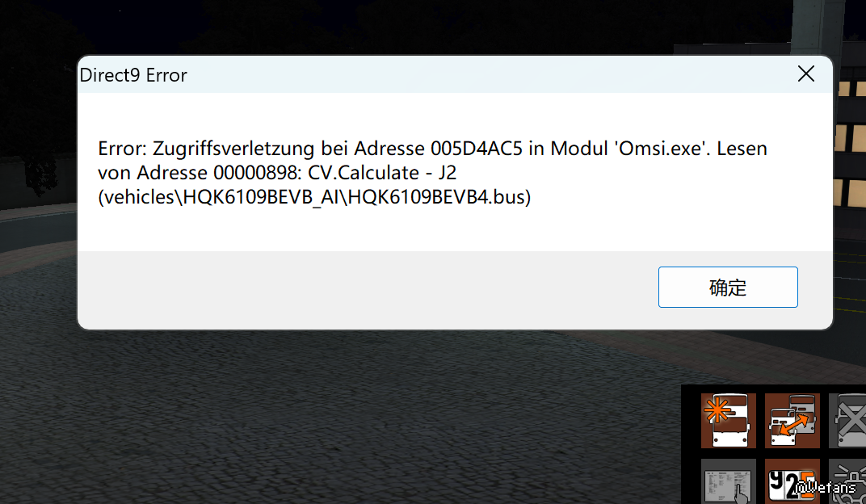Click the CV.Calculate - J2 text
The height and width of the screenshot is (504, 866).
click(x=381, y=173)
